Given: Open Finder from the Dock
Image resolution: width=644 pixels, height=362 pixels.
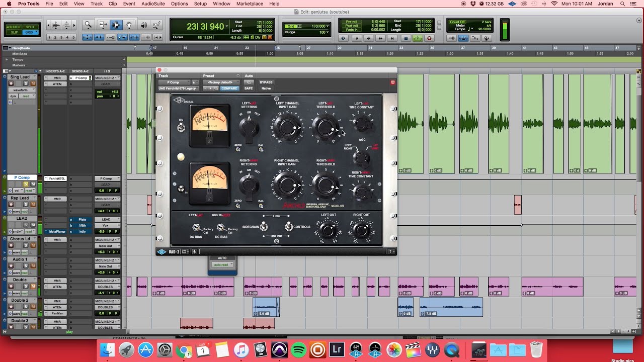Looking at the screenshot, I should tap(108, 349).
